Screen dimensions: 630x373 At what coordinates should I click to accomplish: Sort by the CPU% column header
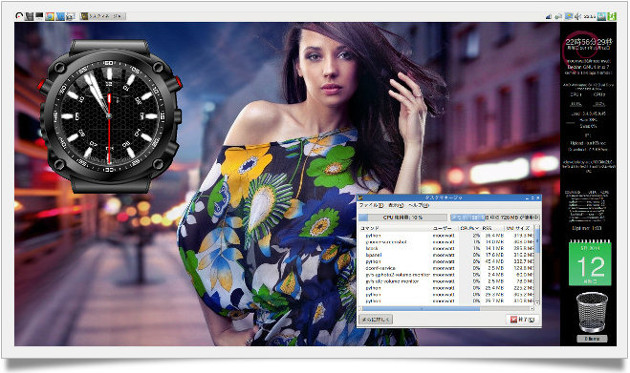470,228
